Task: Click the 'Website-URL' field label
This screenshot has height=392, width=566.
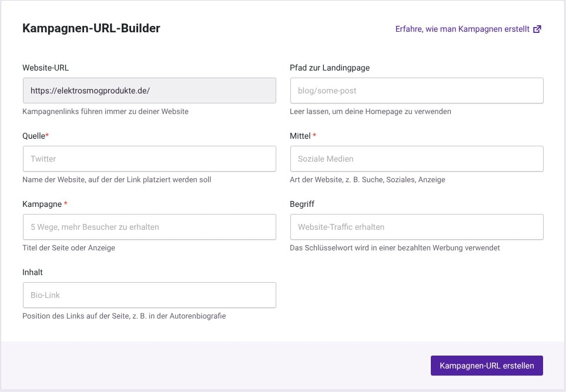Action: (x=45, y=68)
